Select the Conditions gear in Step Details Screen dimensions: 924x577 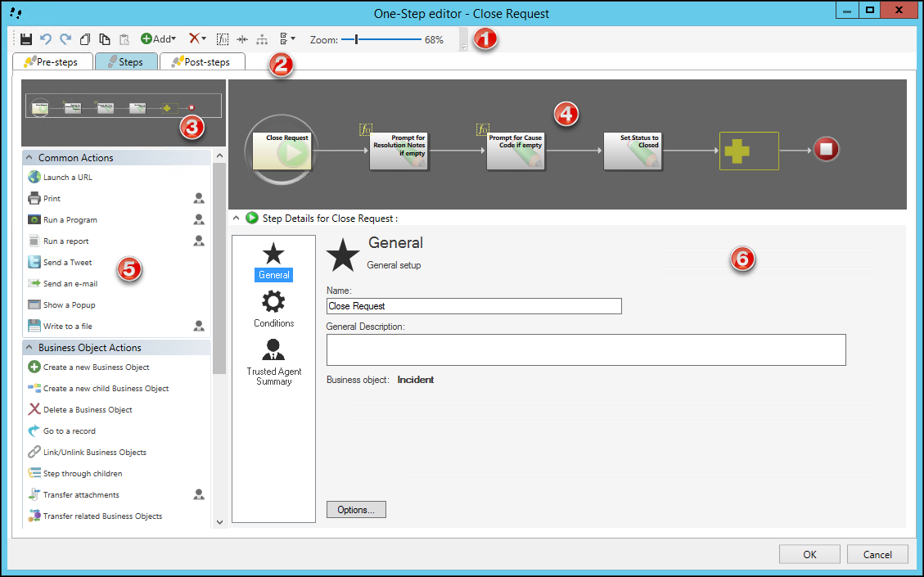point(273,307)
